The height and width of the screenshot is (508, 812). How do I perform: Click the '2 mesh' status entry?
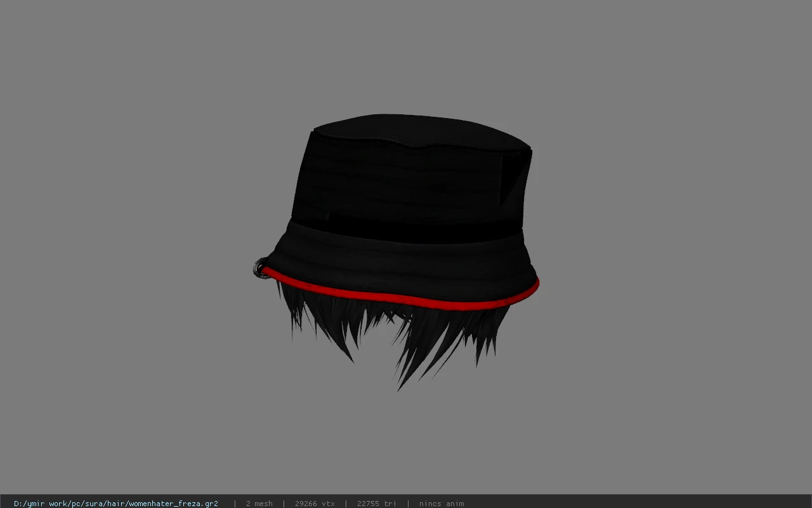point(259,504)
